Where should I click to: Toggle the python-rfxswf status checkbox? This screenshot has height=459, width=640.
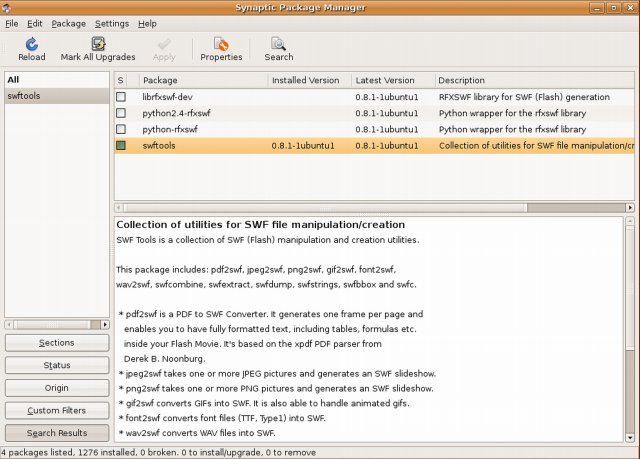[121, 129]
